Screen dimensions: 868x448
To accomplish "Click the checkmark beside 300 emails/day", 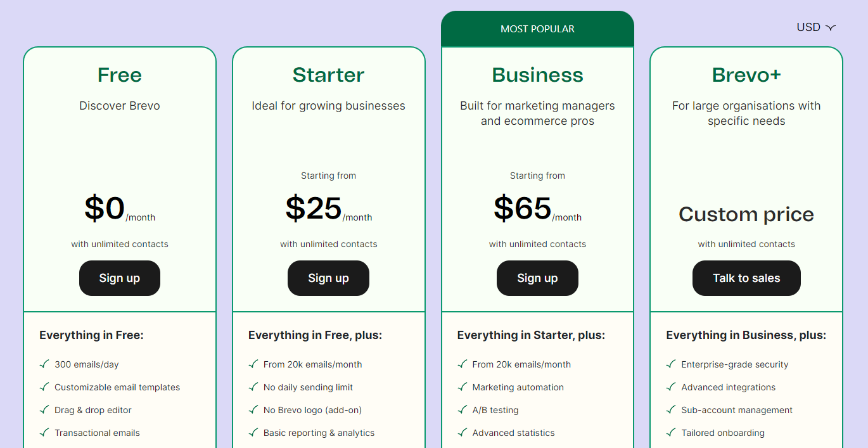I will click(44, 364).
